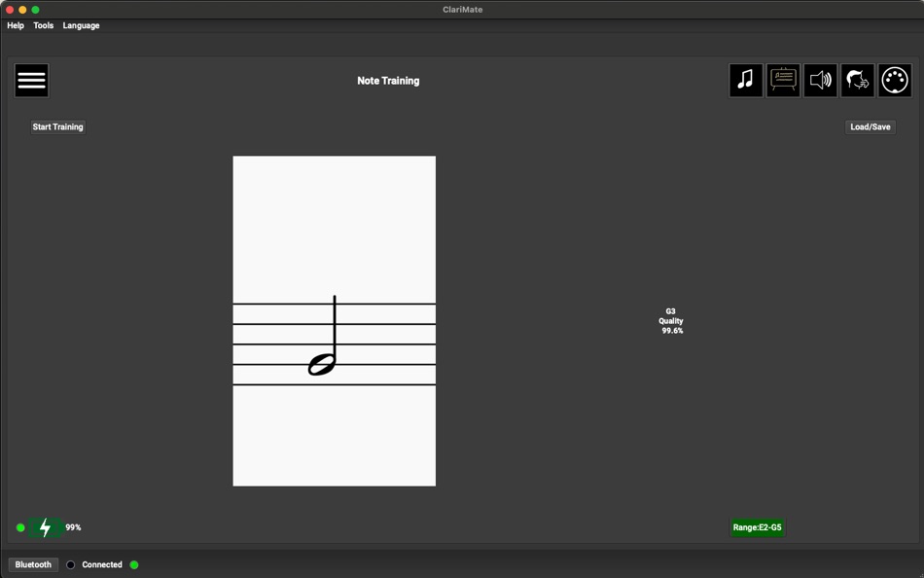Maximize the window with the green button
Viewport: 924px width, 578px height.
[x=35, y=10]
